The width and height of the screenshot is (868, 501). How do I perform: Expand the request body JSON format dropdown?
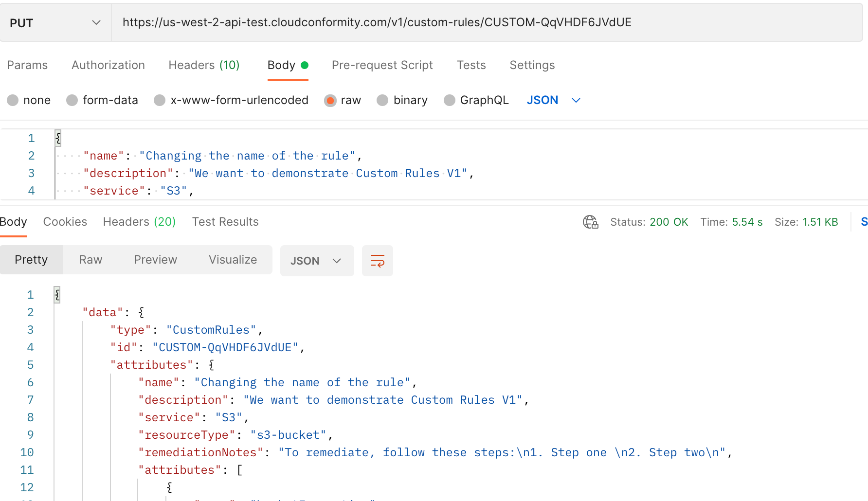[x=554, y=100]
